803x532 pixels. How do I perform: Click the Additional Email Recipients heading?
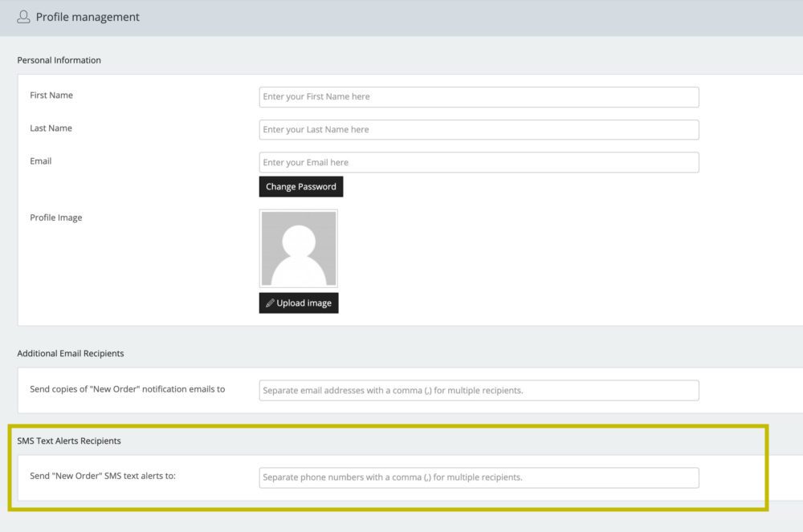pos(71,353)
